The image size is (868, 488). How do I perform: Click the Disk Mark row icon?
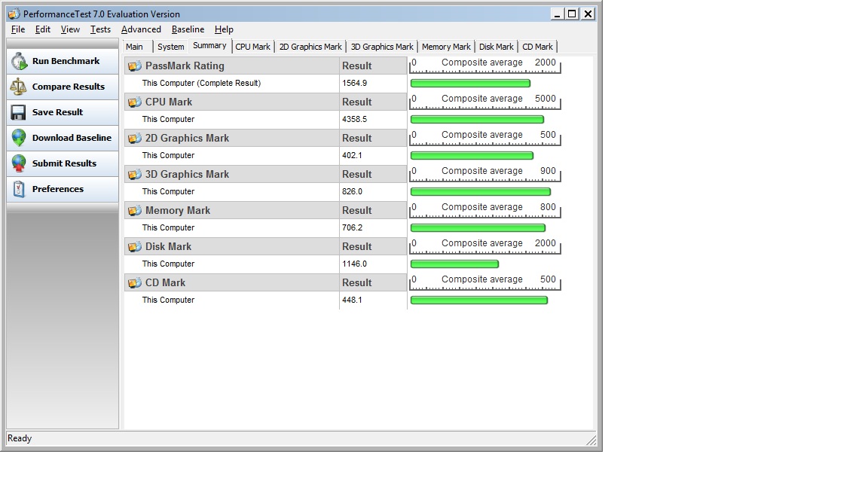point(135,247)
